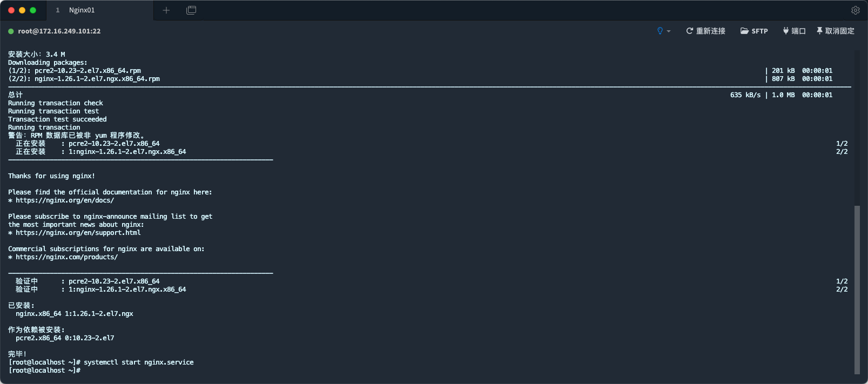Click 重新连接 to reconnect the session
The width and height of the screenshot is (868, 384).
pyautogui.click(x=705, y=31)
